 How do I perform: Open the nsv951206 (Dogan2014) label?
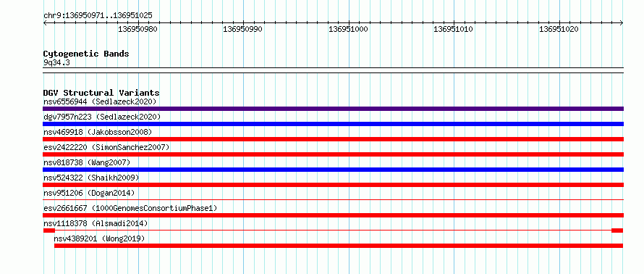pos(89,193)
